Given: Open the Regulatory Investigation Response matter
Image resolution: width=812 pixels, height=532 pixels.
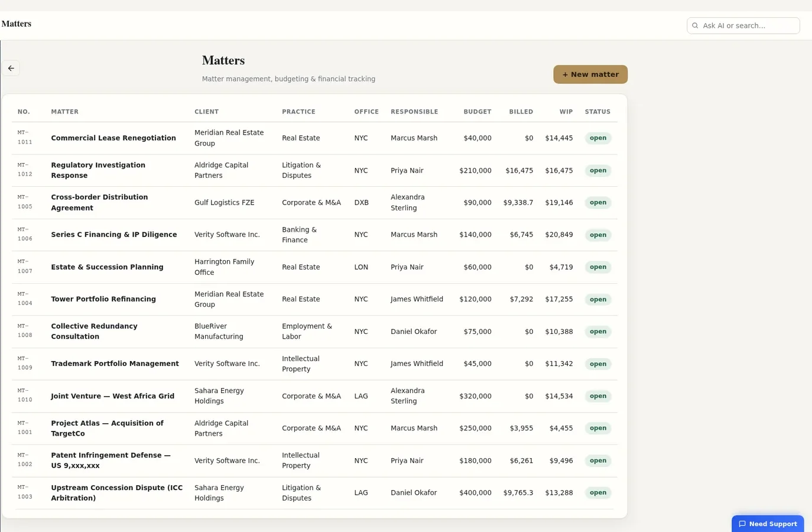Looking at the screenshot, I should (x=98, y=170).
